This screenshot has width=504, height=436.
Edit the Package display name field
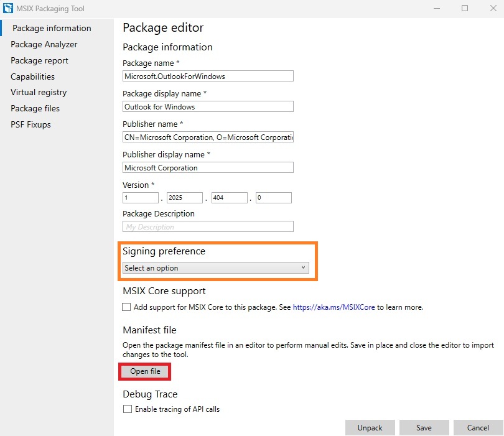208,107
